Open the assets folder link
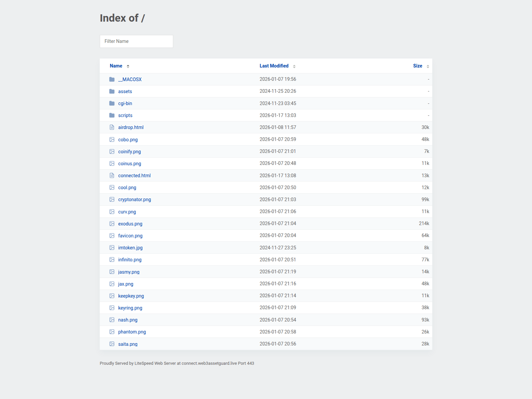This screenshot has width=532, height=399. (x=125, y=91)
